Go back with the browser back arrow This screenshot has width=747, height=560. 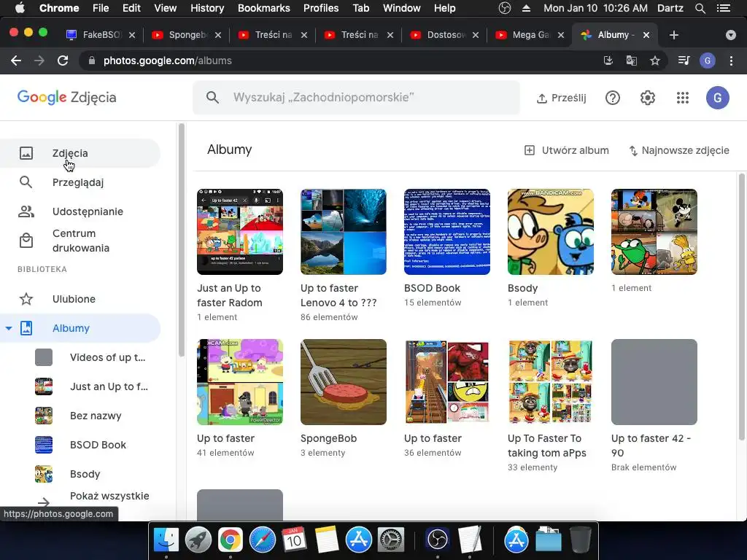point(16,61)
